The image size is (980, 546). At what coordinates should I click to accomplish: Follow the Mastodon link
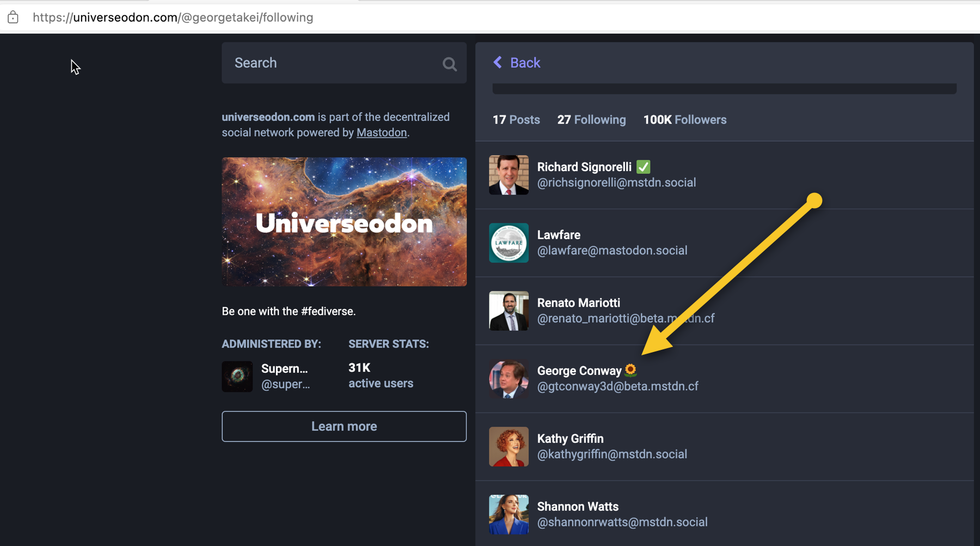tap(382, 132)
